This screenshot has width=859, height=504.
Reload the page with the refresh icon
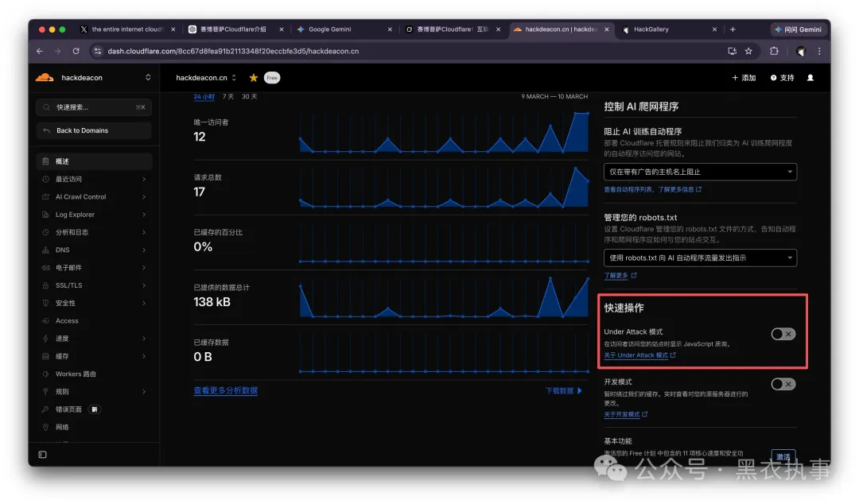(x=76, y=51)
